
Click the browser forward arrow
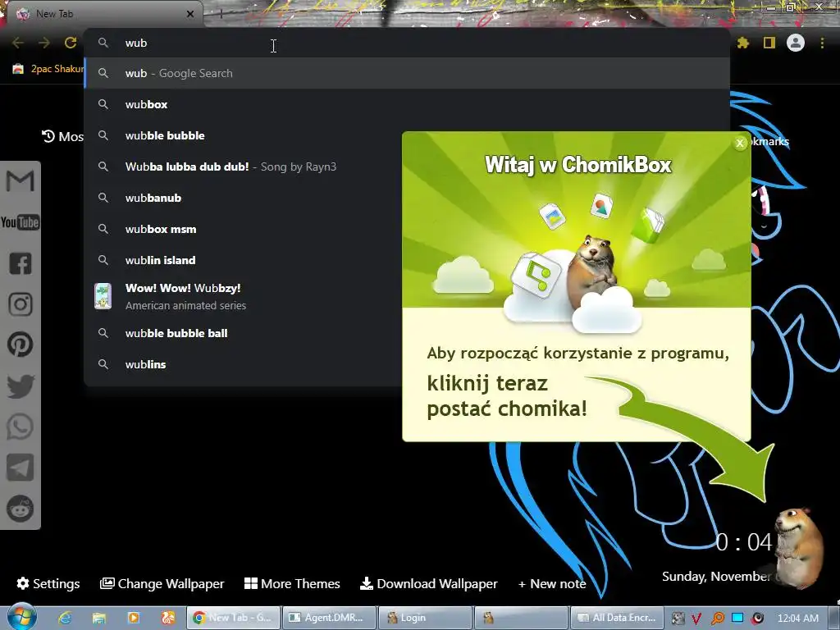(44, 43)
